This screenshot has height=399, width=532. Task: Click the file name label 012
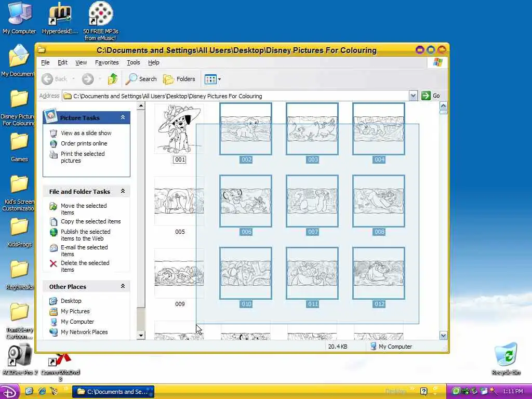[379, 304]
